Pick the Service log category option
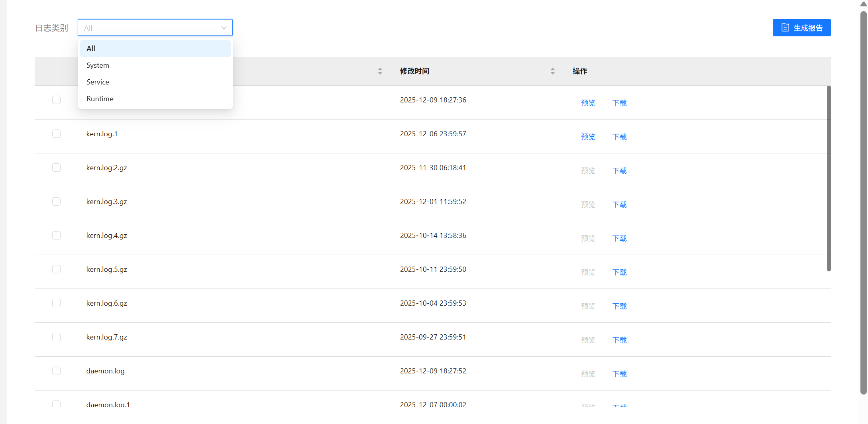Viewport: 868px width, 424px height. pos(98,82)
